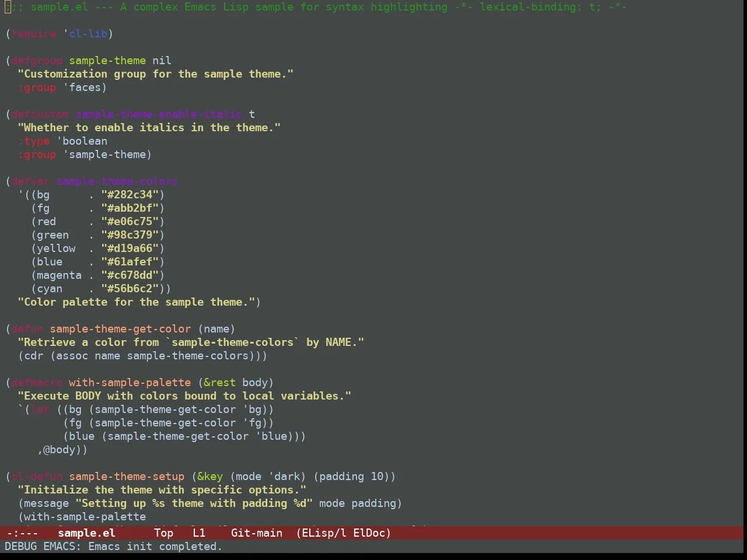747x560 pixels.
Task: Click docstring "Retrieve a color from `sample-theme-colors` by NAME."
Action: click(191, 342)
